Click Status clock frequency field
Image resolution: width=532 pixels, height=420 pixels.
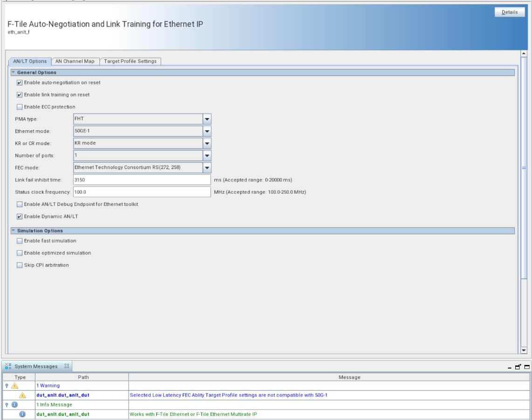coord(142,192)
